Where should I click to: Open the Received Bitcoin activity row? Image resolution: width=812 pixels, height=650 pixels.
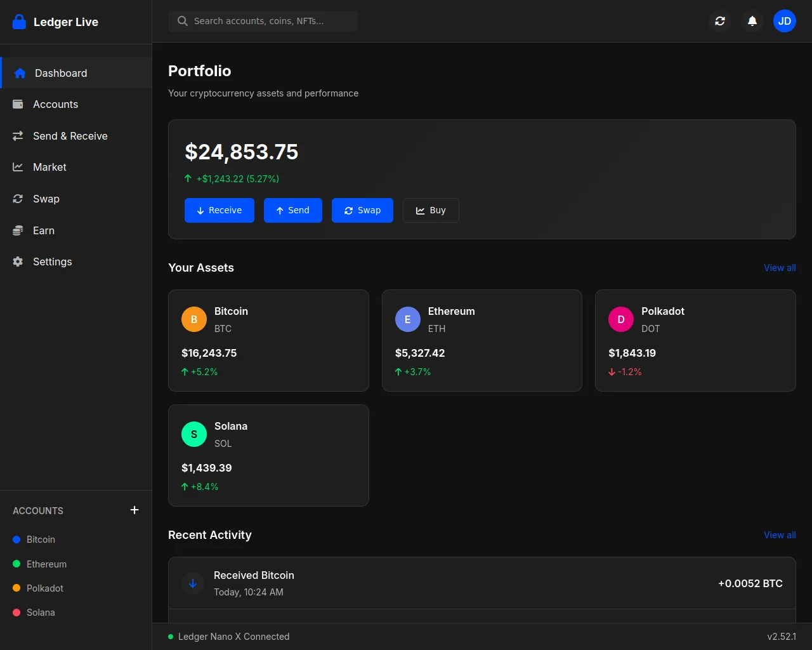pyautogui.click(x=482, y=583)
